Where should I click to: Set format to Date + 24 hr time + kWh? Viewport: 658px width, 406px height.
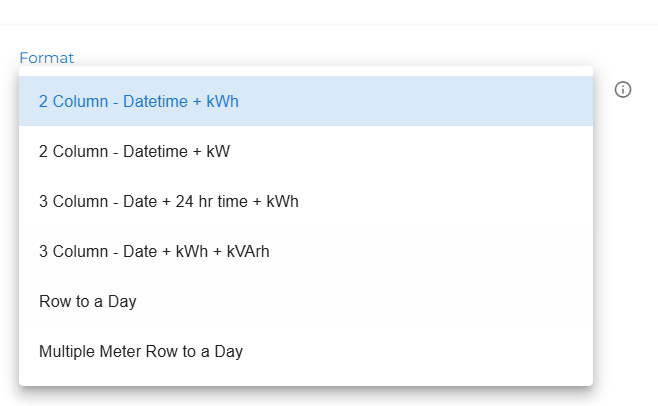(306, 201)
